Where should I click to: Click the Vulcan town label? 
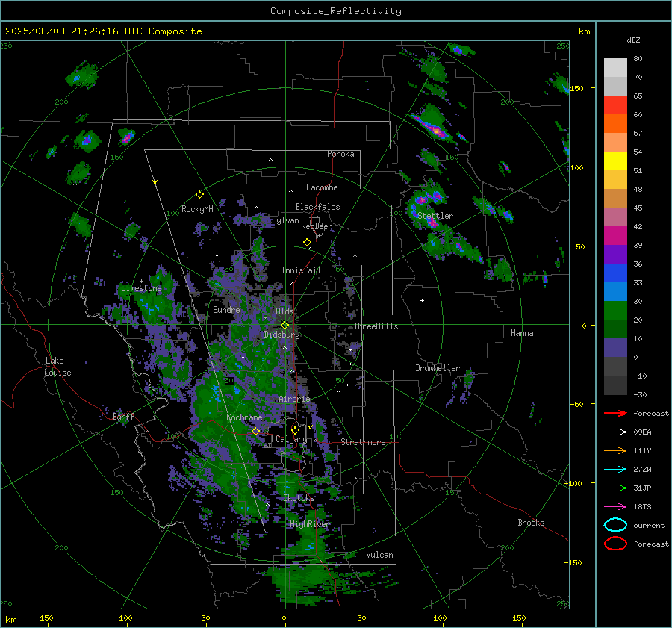[x=379, y=555]
